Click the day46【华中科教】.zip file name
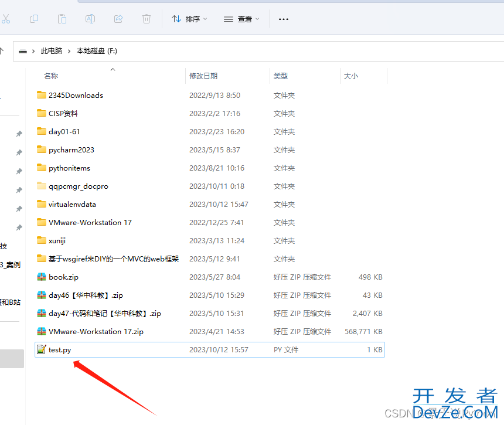This screenshot has height=425, width=504. pos(86,295)
